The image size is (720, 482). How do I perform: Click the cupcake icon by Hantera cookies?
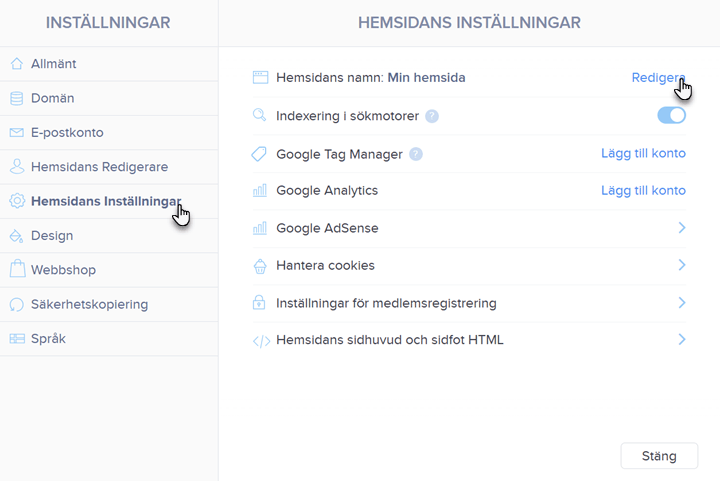[260, 266]
